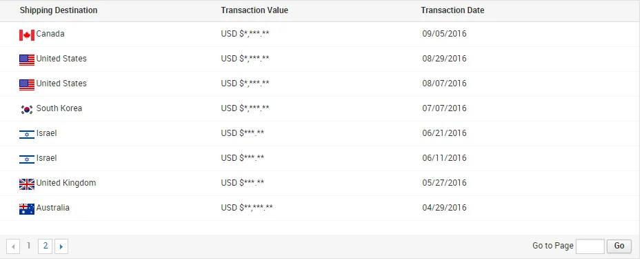Go to the next page arrow
Screen dimensions: 644x263
pyautogui.click(x=61, y=246)
